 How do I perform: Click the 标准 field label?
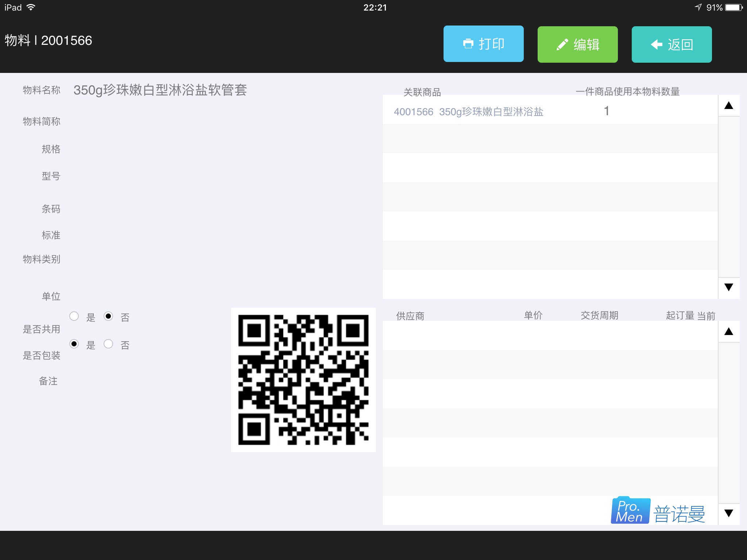click(51, 235)
